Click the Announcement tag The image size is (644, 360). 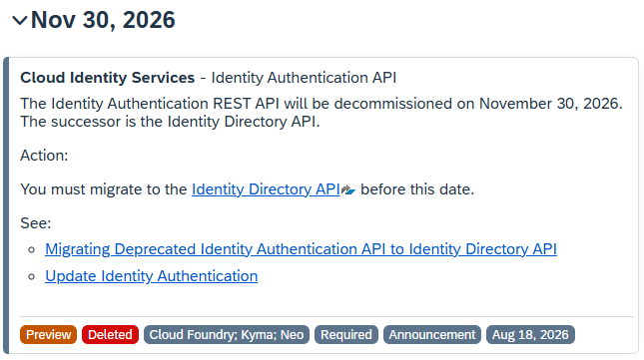click(x=432, y=335)
